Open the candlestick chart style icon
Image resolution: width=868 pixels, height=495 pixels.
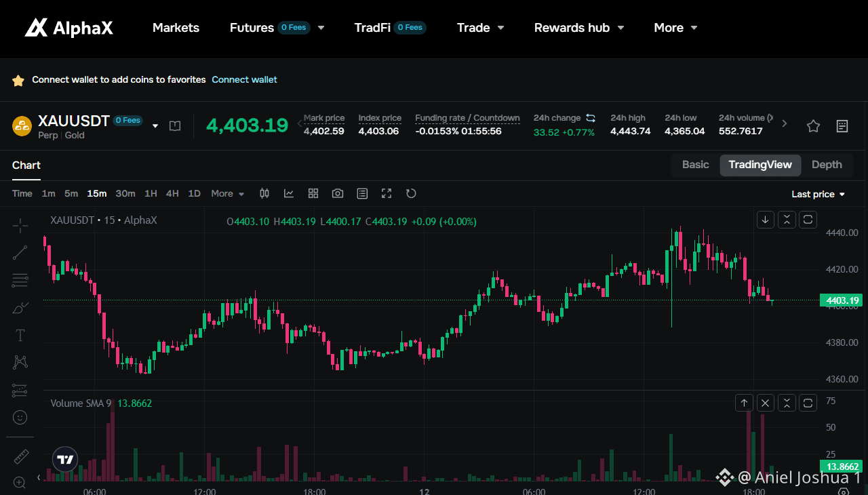pos(264,193)
